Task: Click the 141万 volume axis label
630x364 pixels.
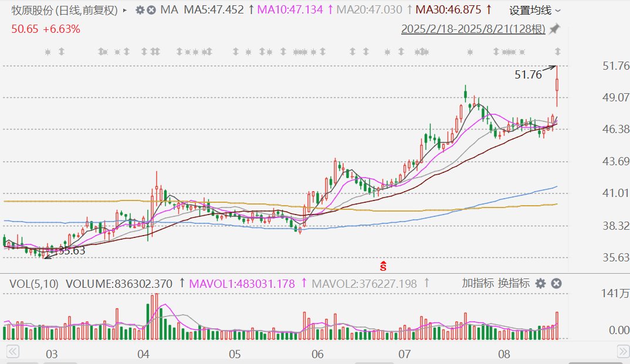Action: [615, 293]
